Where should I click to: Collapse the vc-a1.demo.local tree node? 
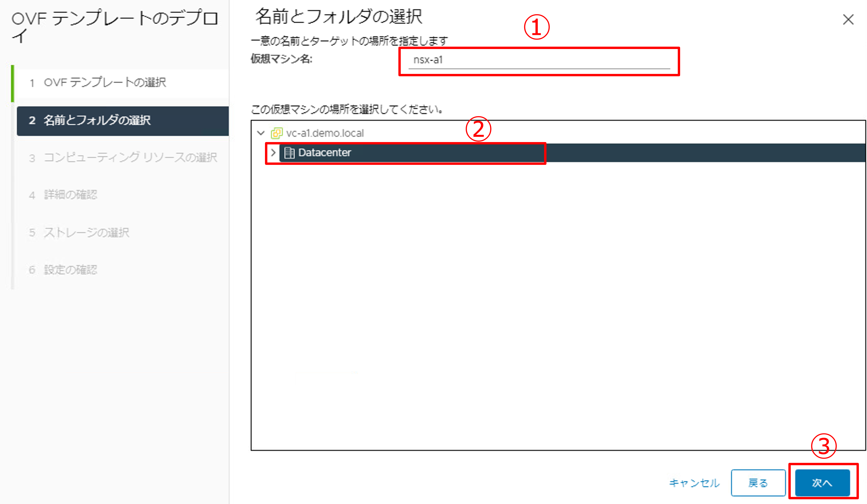pos(261,133)
